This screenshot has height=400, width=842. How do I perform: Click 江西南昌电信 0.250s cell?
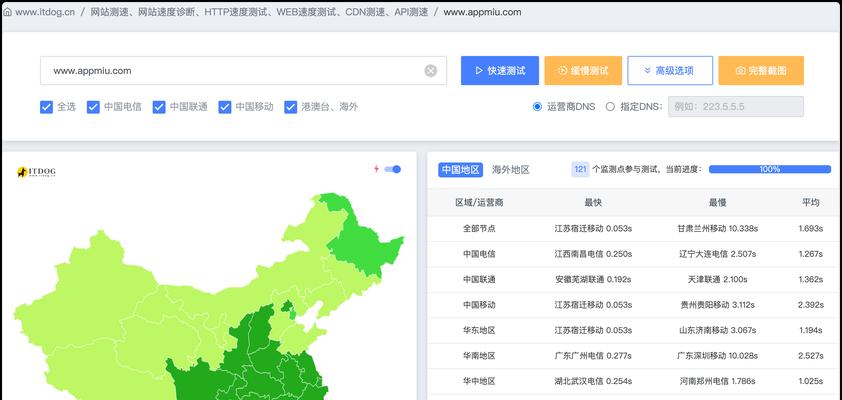[593, 253]
